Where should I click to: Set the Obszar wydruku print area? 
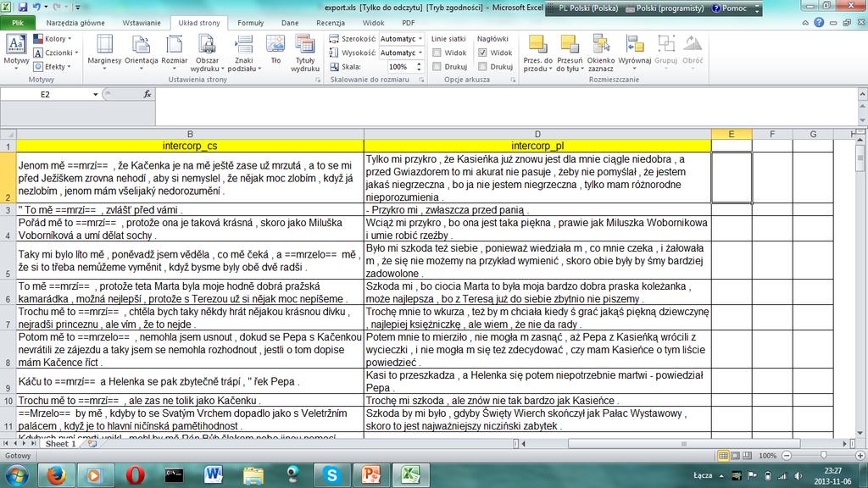[x=207, y=53]
